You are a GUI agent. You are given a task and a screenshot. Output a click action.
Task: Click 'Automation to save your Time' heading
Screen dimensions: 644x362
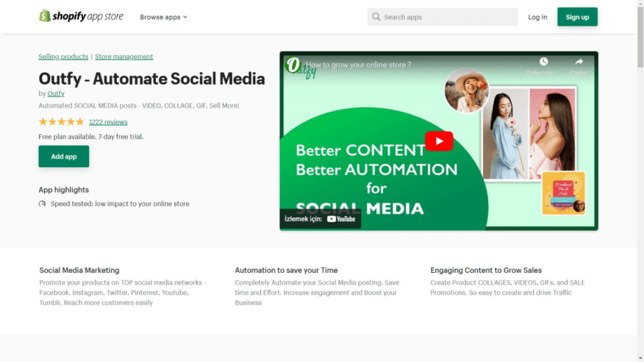286,270
